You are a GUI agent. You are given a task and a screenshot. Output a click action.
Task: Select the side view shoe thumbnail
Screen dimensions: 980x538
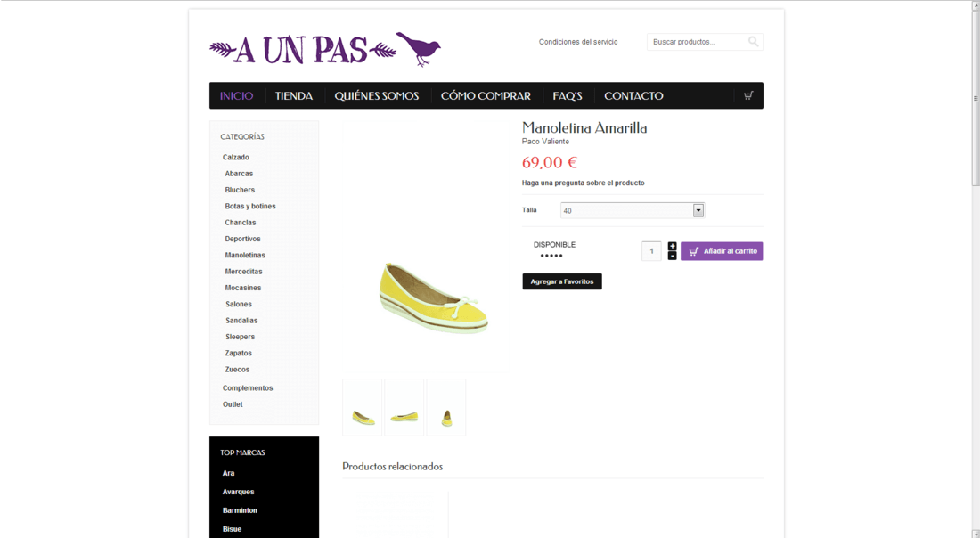pyautogui.click(x=404, y=407)
